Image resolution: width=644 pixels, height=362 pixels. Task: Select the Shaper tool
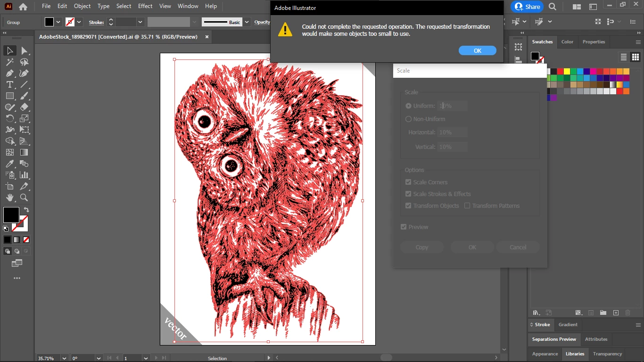pos(10,107)
